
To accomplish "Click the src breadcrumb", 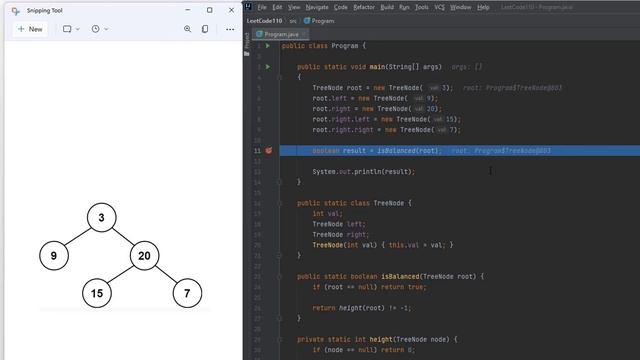I will (x=293, y=21).
